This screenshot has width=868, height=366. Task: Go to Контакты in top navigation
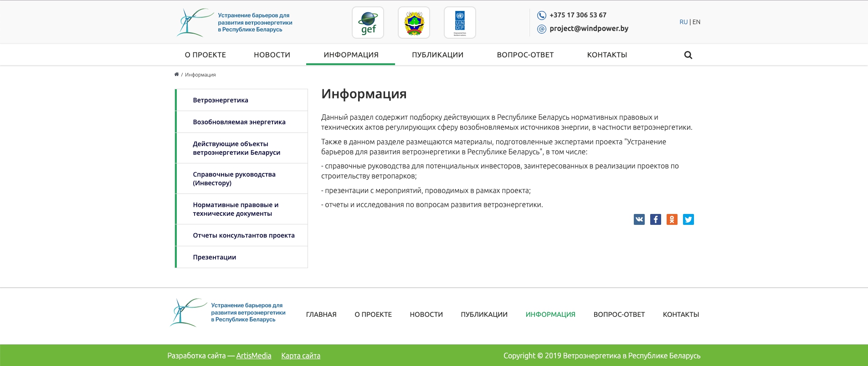(607, 55)
